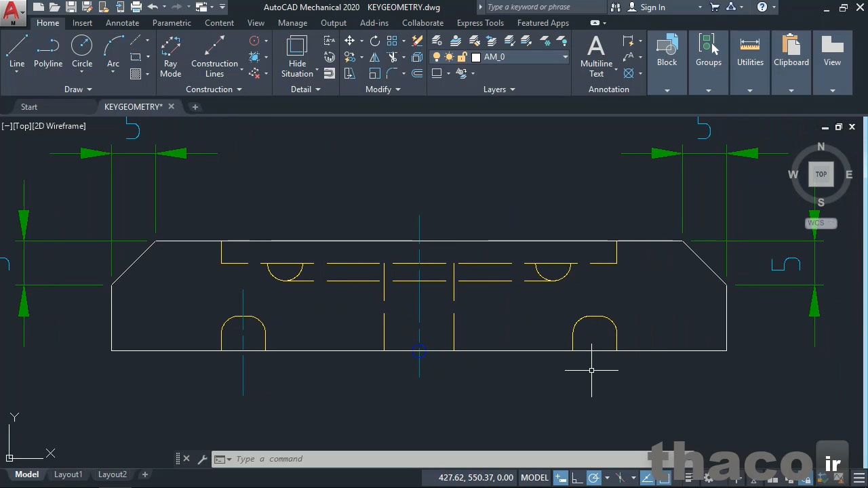Toggle Ortho mode in status bar
The height and width of the screenshot is (488, 868).
tap(577, 477)
